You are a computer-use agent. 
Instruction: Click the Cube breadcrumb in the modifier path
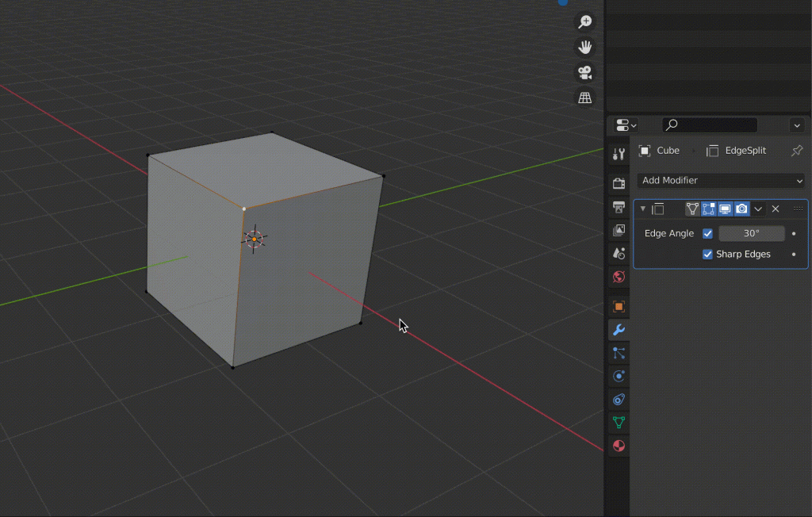coord(668,150)
